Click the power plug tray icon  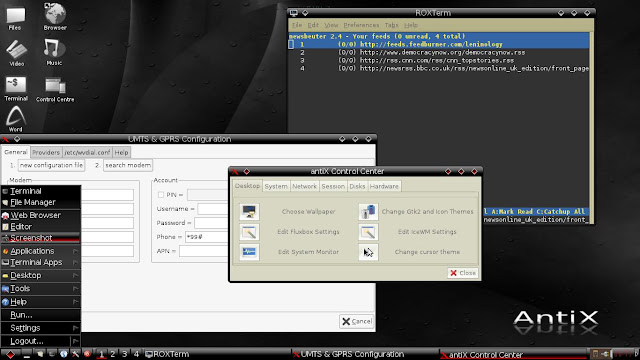[x=606, y=354]
